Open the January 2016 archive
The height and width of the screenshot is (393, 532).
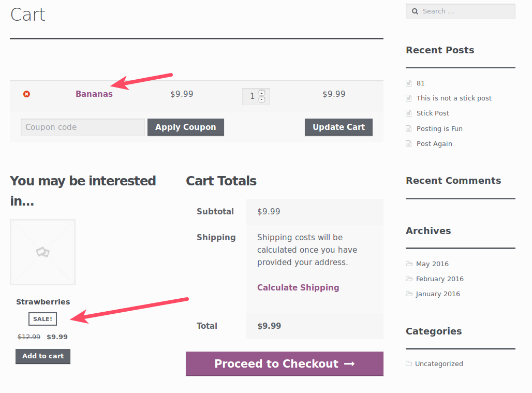(x=438, y=294)
